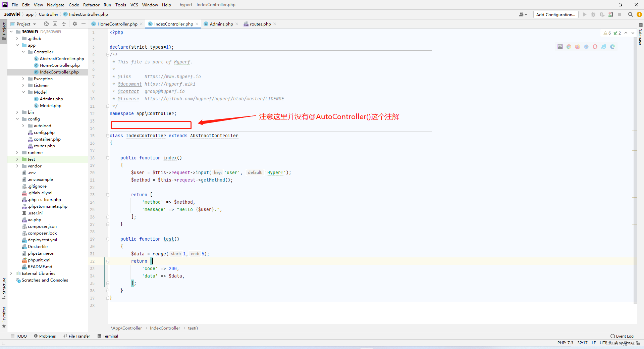Open the file in Firefox browser preview
This screenshot has width=644, height=349.
coord(578,47)
